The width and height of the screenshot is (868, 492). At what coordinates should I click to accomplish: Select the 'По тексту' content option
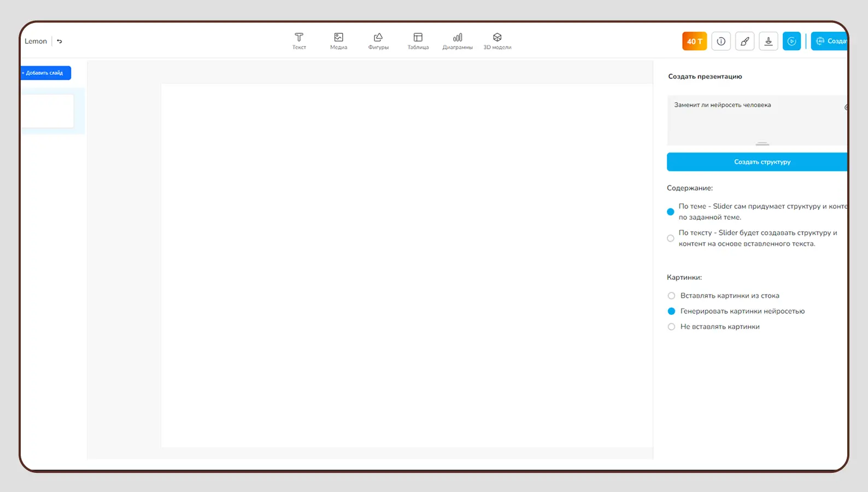tap(671, 238)
